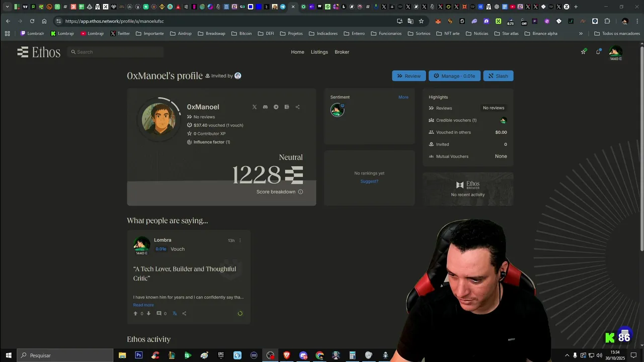Click the translate page icon in address bar
The image size is (644, 362).
click(x=411, y=21)
